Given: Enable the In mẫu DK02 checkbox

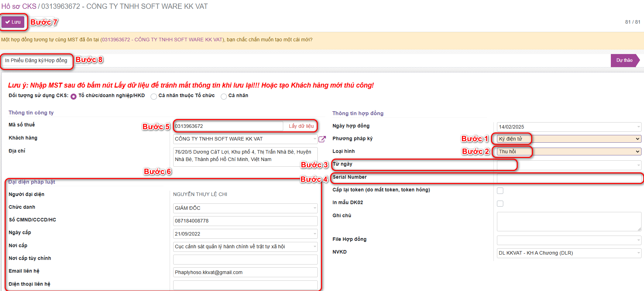Looking at the screenshot, I should pos(500,203).
